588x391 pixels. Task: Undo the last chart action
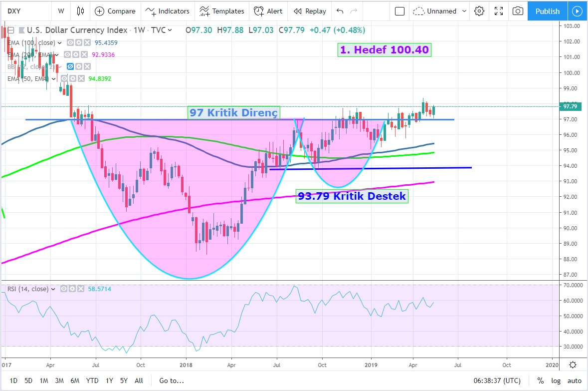(340, 11)
